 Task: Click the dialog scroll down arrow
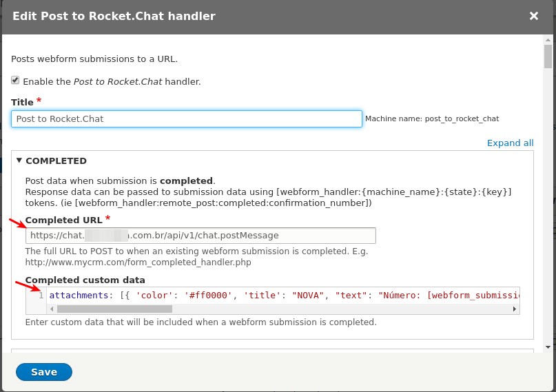(548, 347)
